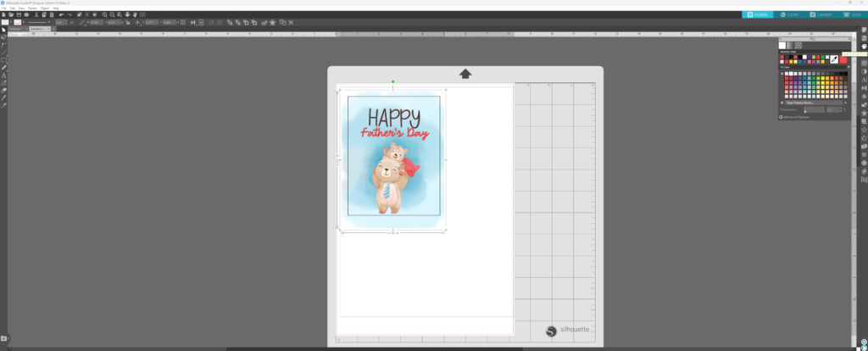Open the Text Style panel icon
868x351 pixels.
[864, 80]
